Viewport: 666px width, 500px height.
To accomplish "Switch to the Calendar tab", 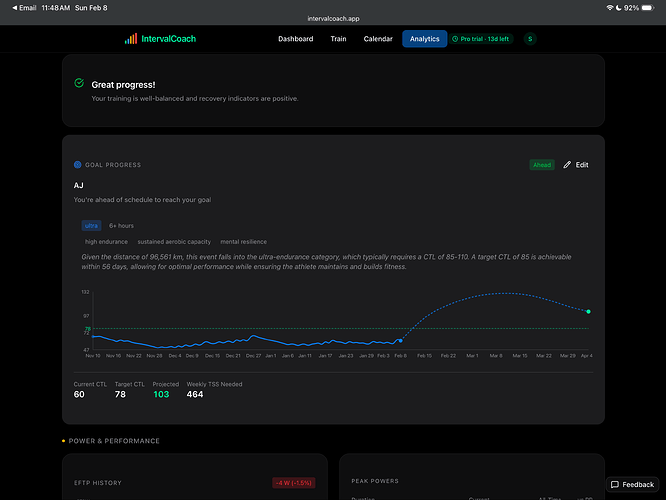I will point(378,39).
